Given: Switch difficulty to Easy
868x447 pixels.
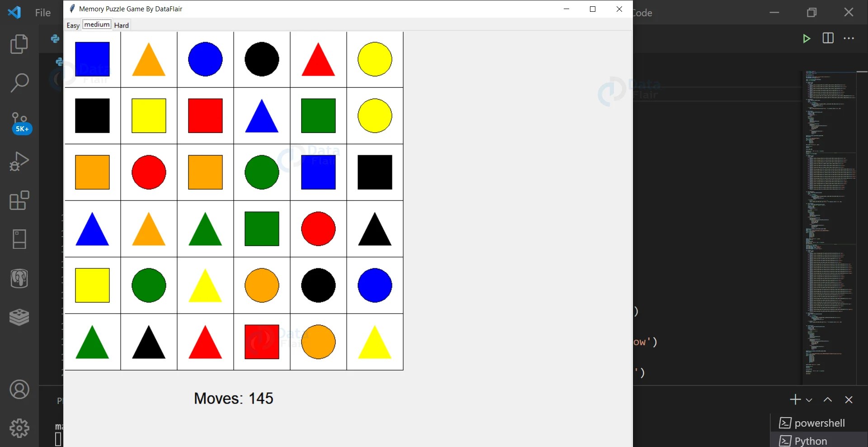Looking at the screenshot, I should pos(73,25).
